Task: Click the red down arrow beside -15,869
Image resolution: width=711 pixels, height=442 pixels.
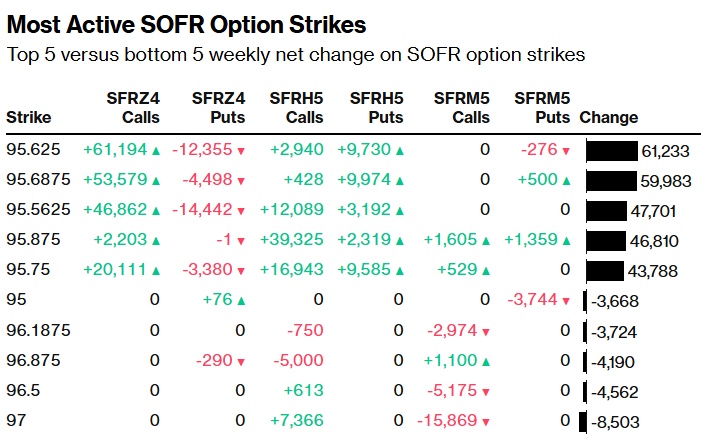Action: tap(484, 422)
